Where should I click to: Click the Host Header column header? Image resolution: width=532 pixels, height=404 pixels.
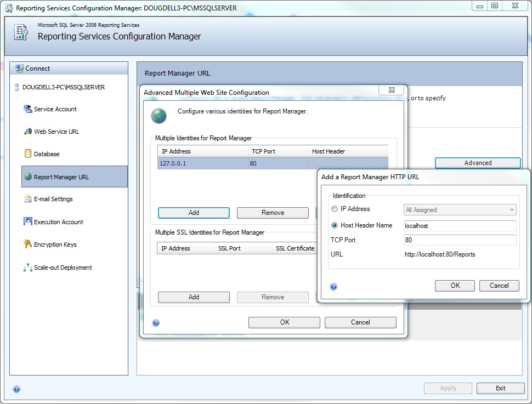point(348,151)
